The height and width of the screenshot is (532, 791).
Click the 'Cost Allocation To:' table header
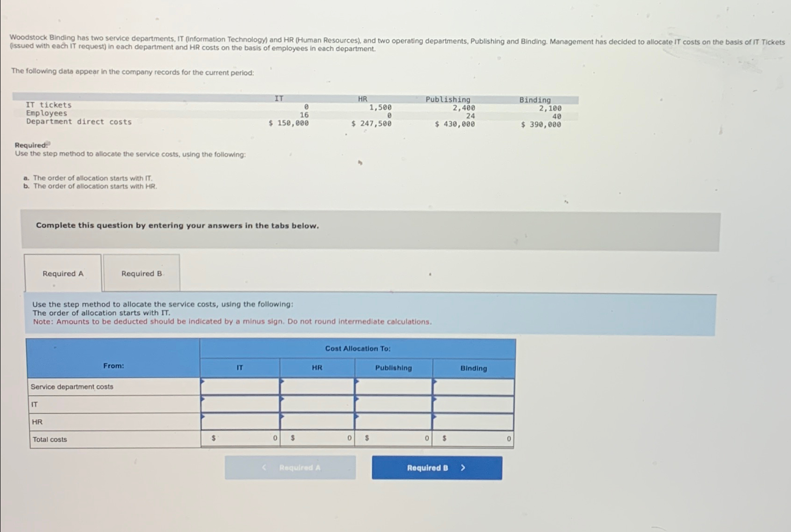[x=358, y=349]
